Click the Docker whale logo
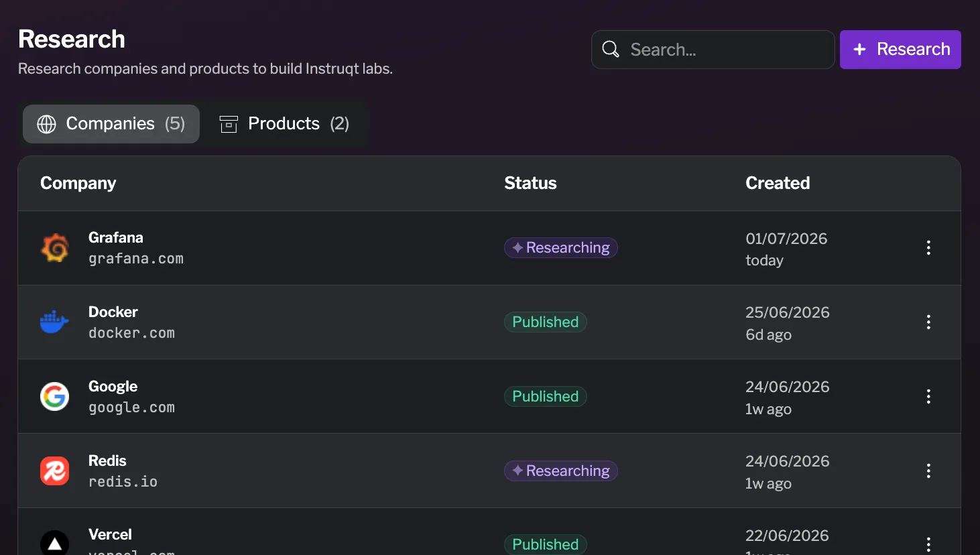The width and height of the screenshot is (980, 555). tap(54, 322)
